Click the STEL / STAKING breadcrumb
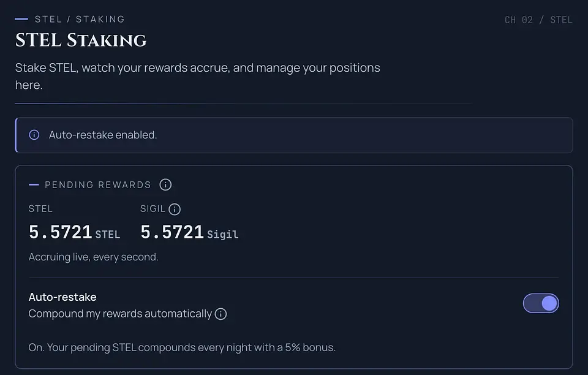This screenshot has height=375, width=588. coord(80,19)
